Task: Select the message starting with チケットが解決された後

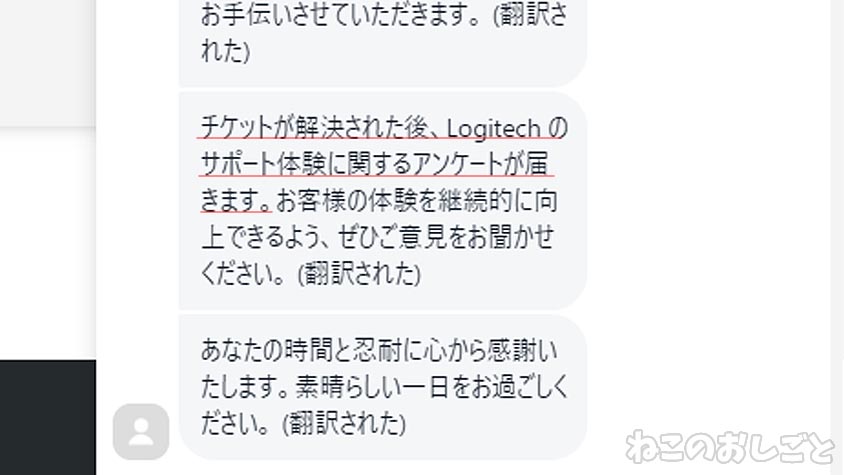Action: (x=382, y=201)
